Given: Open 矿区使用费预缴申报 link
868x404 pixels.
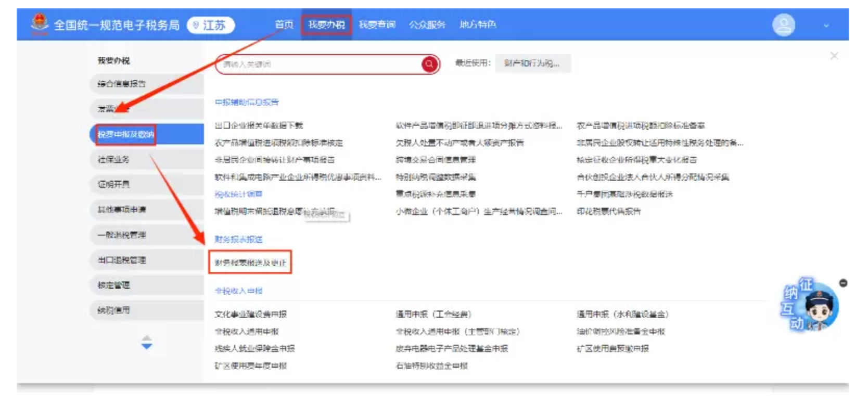Looking at the screenshot, I should tap(612, 349).
